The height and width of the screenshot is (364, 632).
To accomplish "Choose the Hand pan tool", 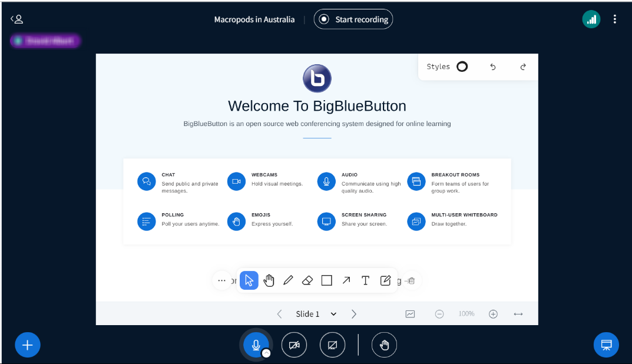I will [x=269, y=280].
